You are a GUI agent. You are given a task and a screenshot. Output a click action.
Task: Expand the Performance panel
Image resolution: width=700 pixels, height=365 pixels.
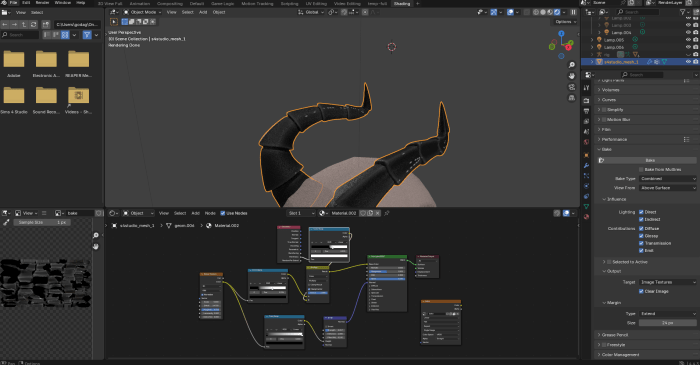(x=614, y=140)
